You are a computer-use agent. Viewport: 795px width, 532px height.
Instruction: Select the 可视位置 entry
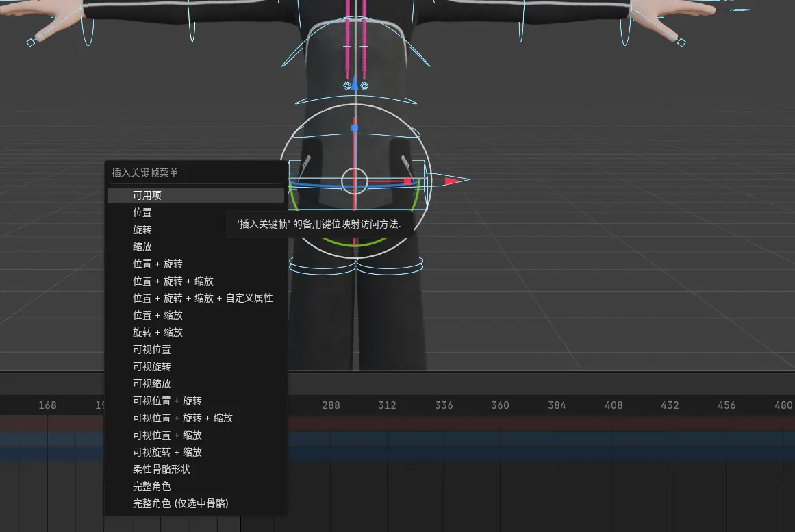click(196, 350)
